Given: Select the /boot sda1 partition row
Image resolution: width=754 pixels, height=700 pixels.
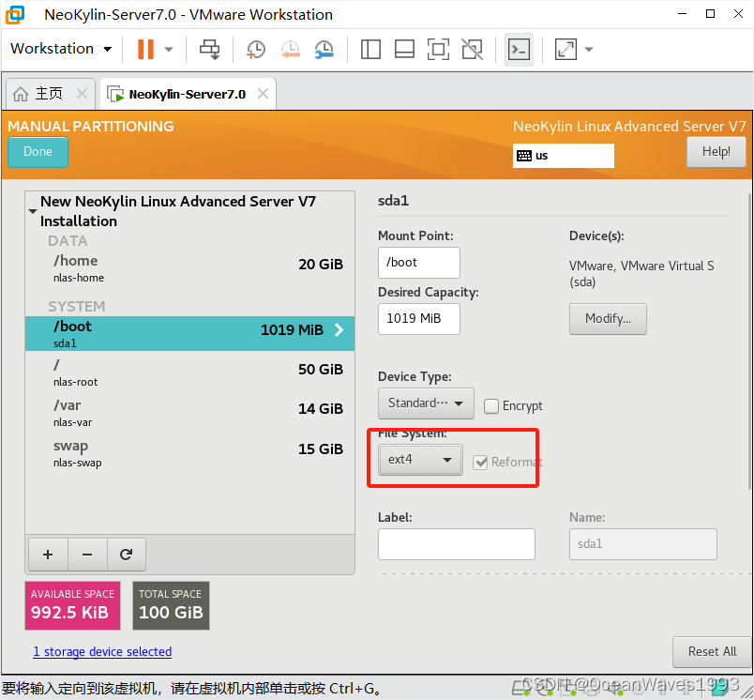Looking at the screenshot, I should click(x=190, y=333).
